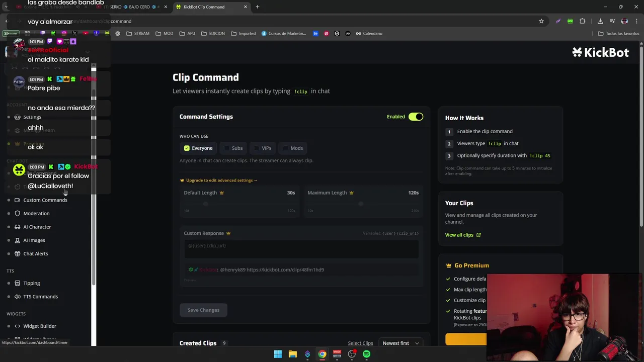Go to AI Character in sidebar
The image size is (644, 362).
click(x=37, y=227)
